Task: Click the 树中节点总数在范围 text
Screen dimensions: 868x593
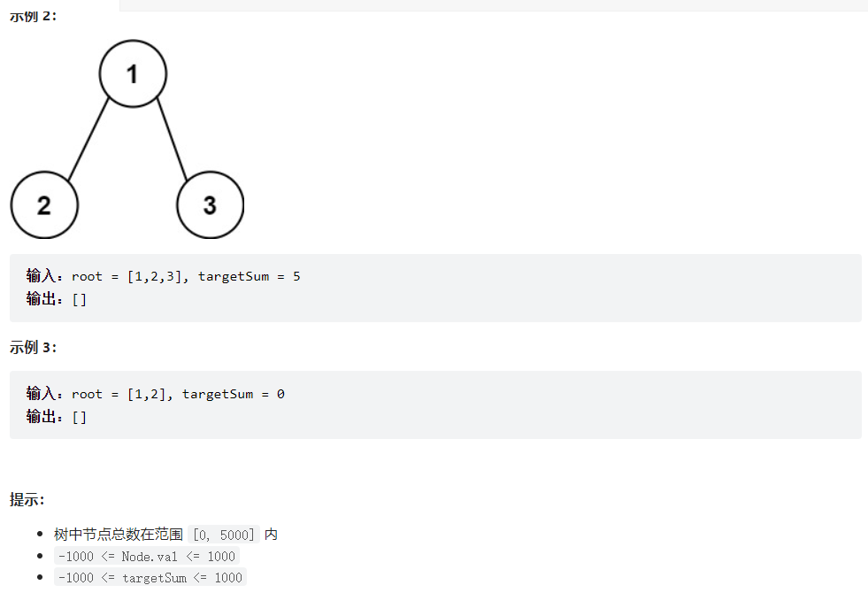Action: (119, 534)
